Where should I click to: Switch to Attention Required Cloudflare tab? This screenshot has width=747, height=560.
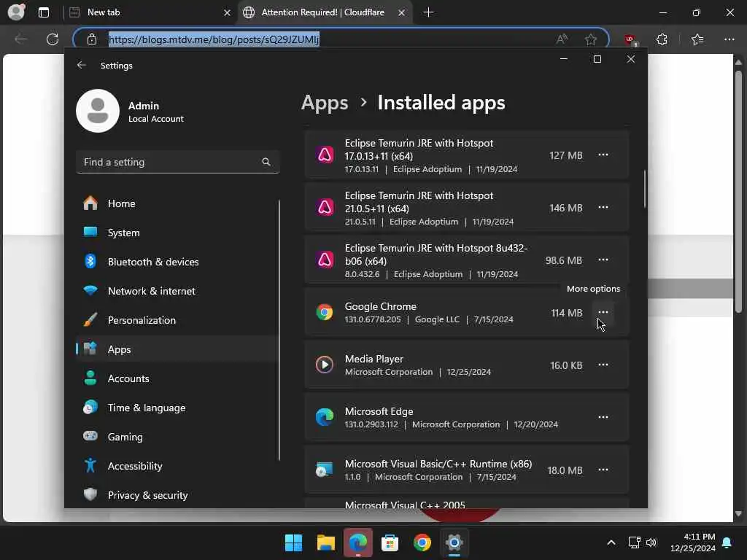(x=325, y=12)
